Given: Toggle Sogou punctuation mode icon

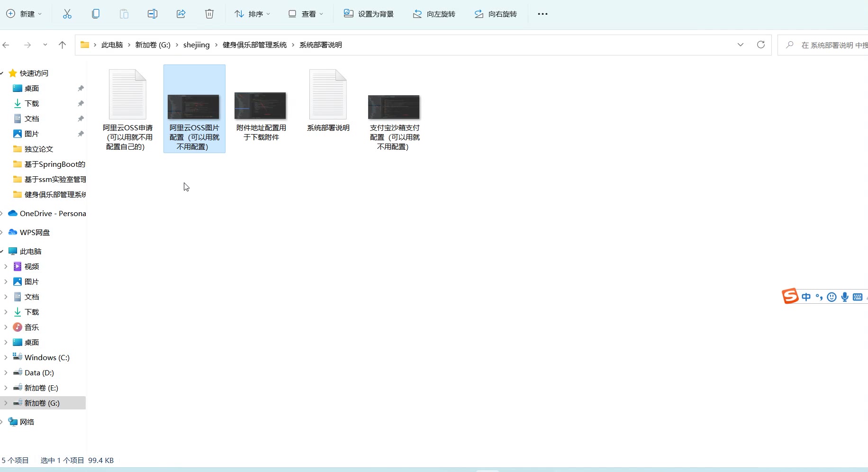Looking at the screenshot, I should 819,297.
